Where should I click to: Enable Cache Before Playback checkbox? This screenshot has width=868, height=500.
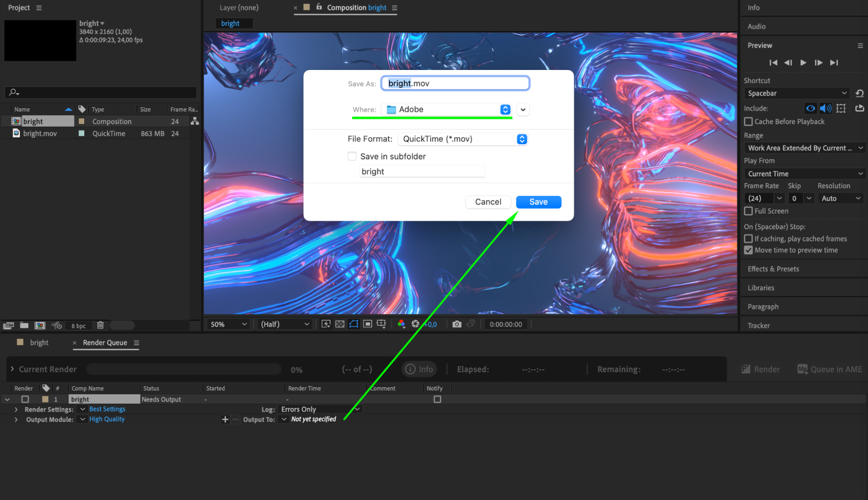pos(749,122)
